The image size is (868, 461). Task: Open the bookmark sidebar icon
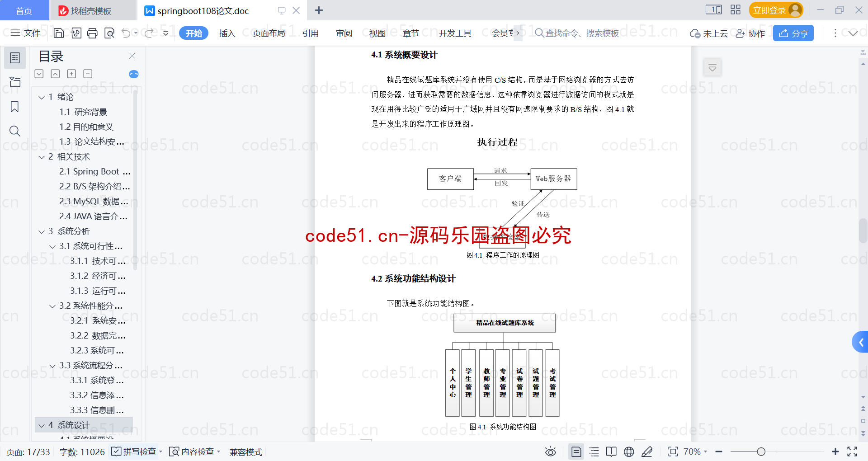coord(15,107)
